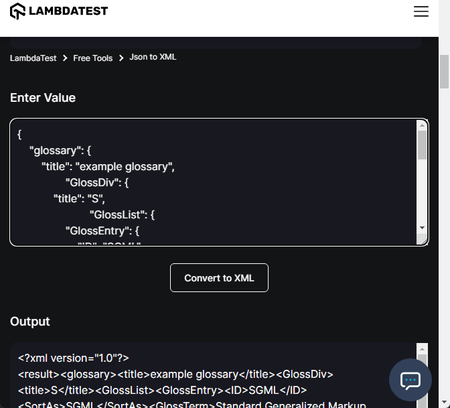Open the hamburger navigation menu

pyautogui.click(x=421, y=11)
